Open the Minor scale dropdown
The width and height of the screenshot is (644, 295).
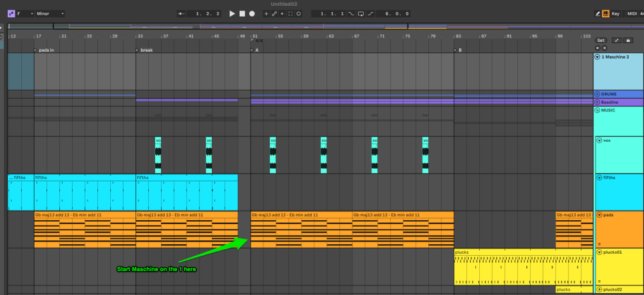coord(51,14)
